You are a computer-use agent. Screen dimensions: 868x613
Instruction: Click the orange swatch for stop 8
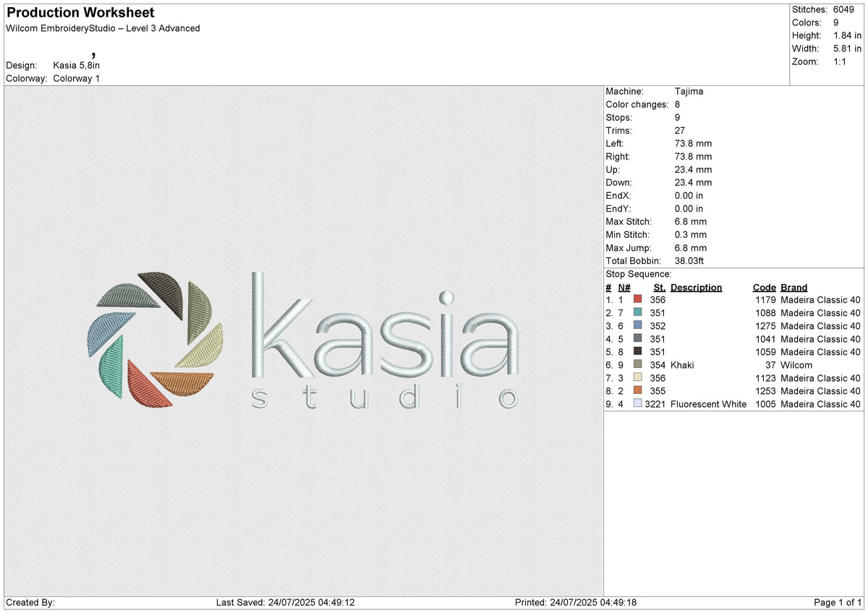pyautogui.click(x=637, y=390)
